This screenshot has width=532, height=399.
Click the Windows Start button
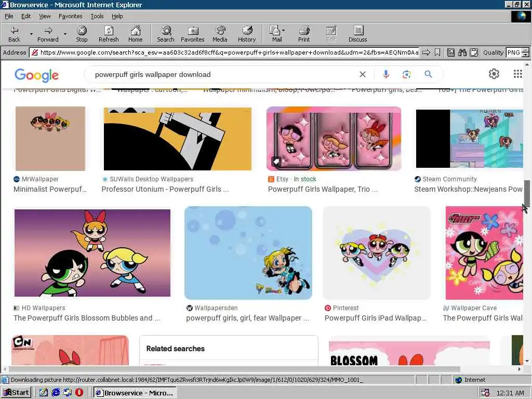pyautogui.click(x=16, y=393)
